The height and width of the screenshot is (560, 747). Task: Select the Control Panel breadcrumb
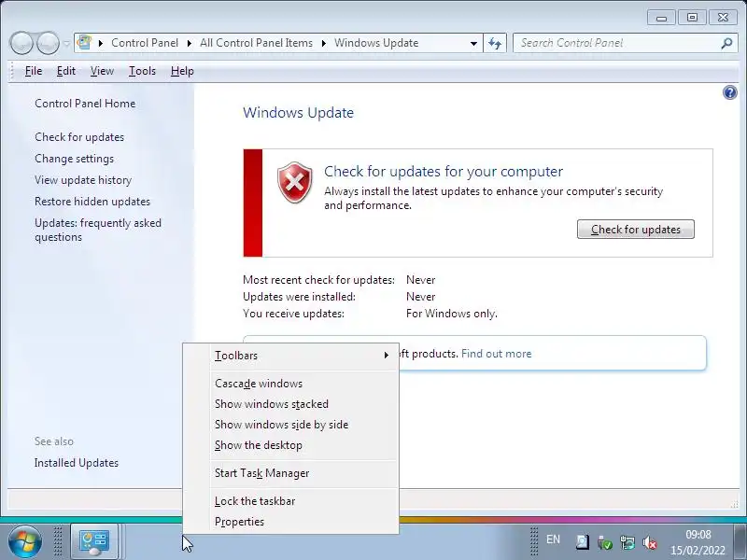(x=145, y=43)
